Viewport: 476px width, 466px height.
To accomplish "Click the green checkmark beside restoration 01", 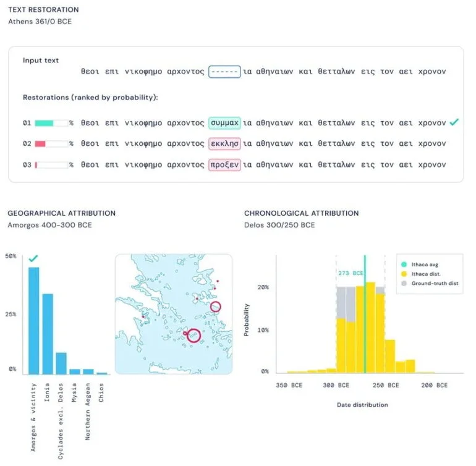I will click(x=454, y=122).
